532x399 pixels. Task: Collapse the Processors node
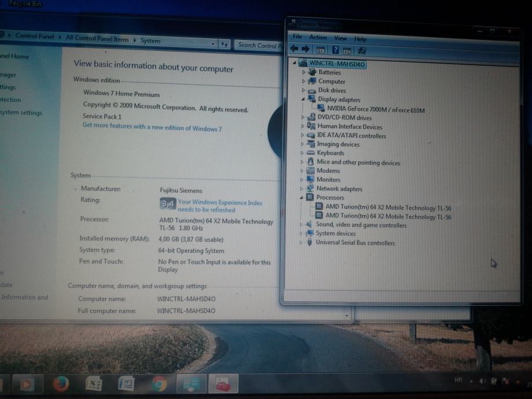(x=301, y=197)
